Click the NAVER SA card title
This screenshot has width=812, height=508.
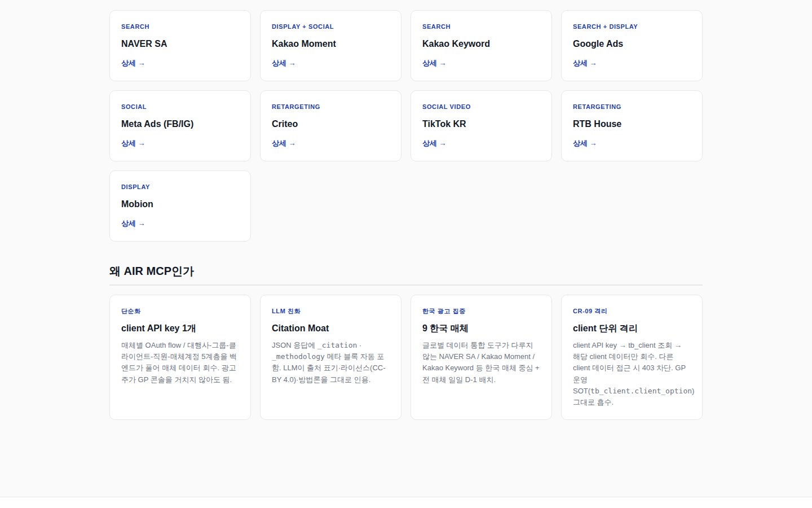(144, 43)
